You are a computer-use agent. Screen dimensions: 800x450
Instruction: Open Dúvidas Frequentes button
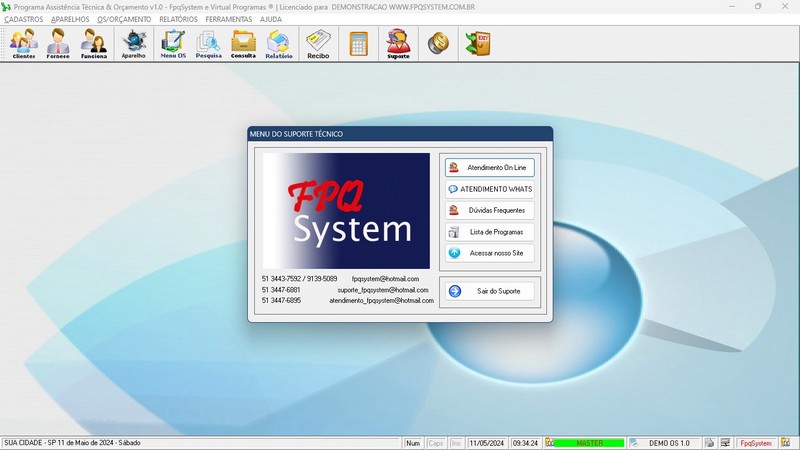pyautogui.click(x=490, y=210)
